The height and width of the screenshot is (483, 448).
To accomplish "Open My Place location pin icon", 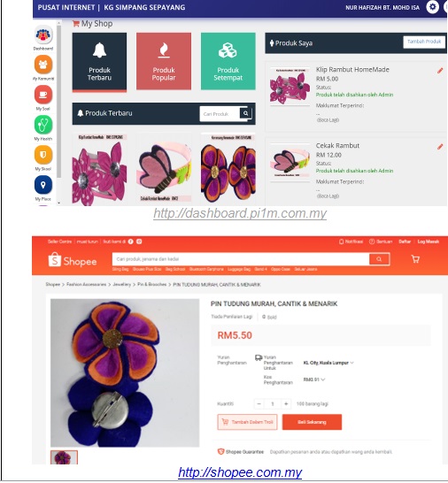I will click(x=43, y=185).
